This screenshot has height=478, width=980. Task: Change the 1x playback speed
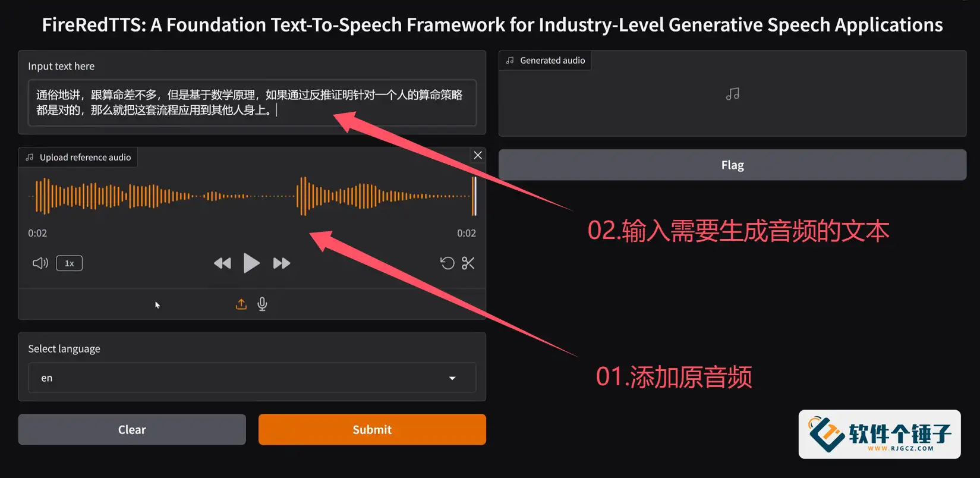[70, 263]
